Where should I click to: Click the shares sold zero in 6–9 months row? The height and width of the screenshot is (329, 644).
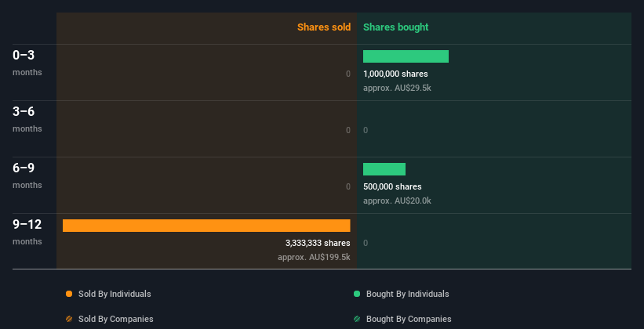pos(348,186)
